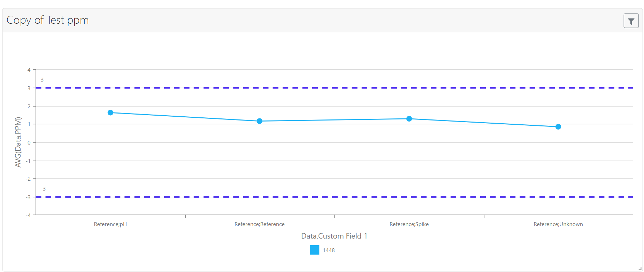Click the upper limit label 3
The height and width of the screenshot is (272, 644).
pos(42,80)
